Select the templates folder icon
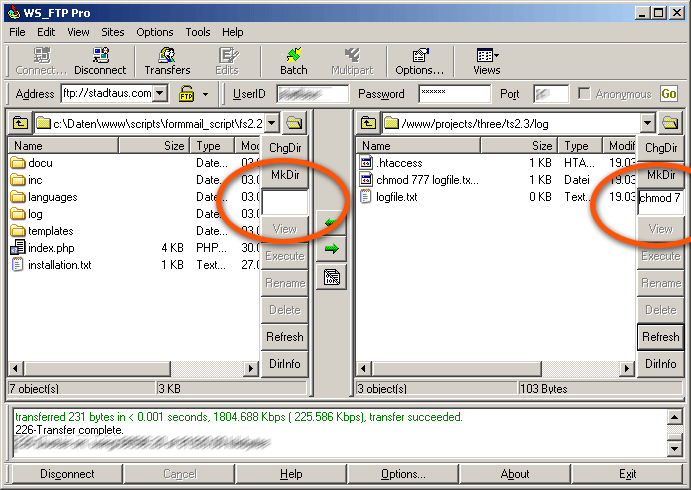Viewport: 691px width, 490px height. [x=18, y=231]
